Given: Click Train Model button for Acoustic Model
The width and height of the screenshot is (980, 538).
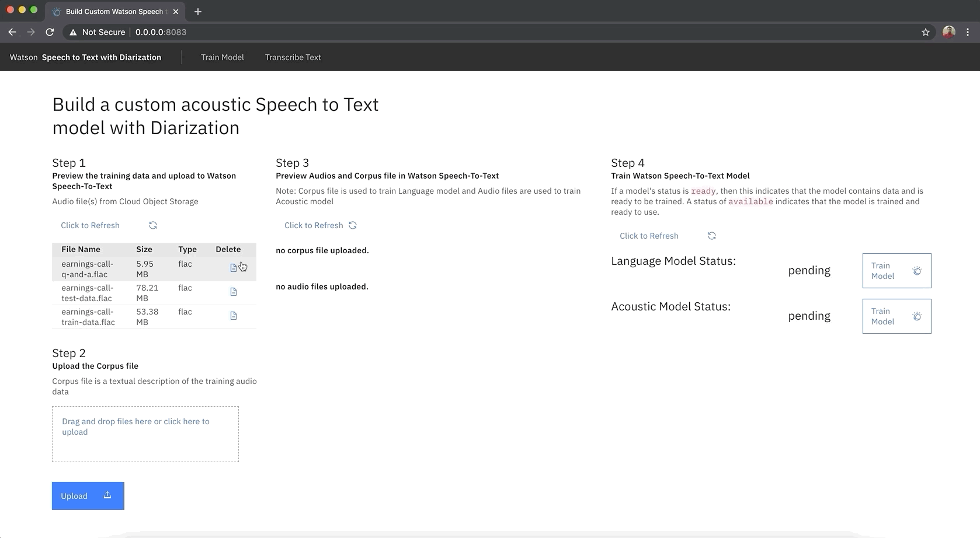Looking at the screenshot, I should 896,316.
